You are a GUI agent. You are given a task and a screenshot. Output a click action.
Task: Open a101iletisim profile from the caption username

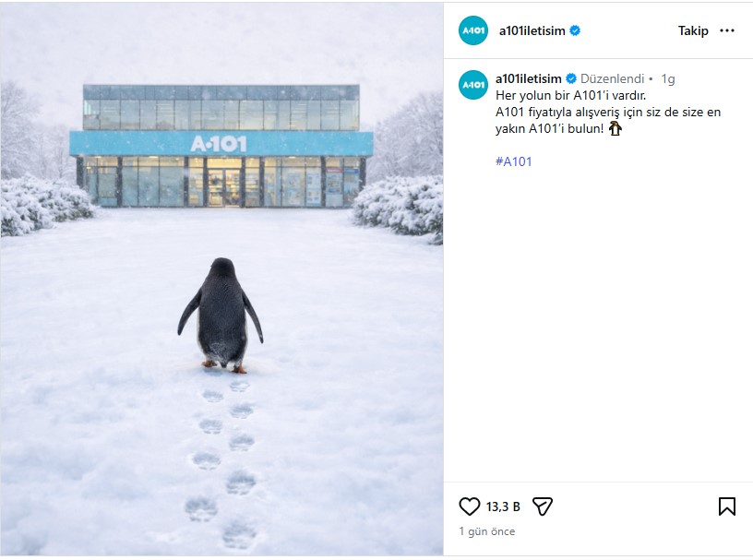[x=529, y=78]
